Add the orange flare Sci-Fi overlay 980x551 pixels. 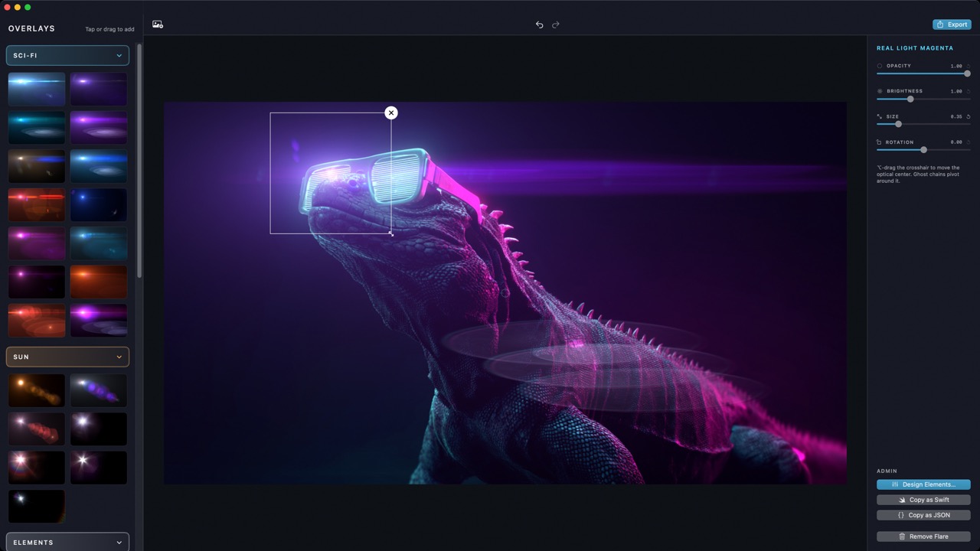click(99, 282)
